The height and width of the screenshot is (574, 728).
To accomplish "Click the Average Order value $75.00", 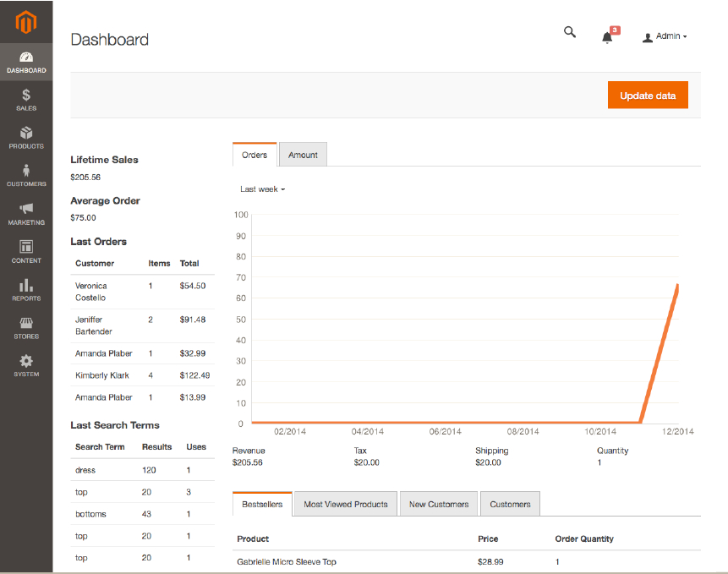I will click(x=83, y=217).
